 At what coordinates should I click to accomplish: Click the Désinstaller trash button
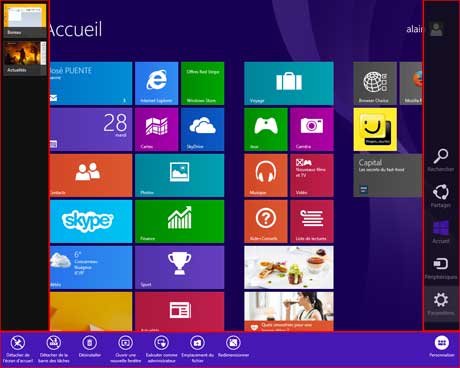click(x=90, y=347)
